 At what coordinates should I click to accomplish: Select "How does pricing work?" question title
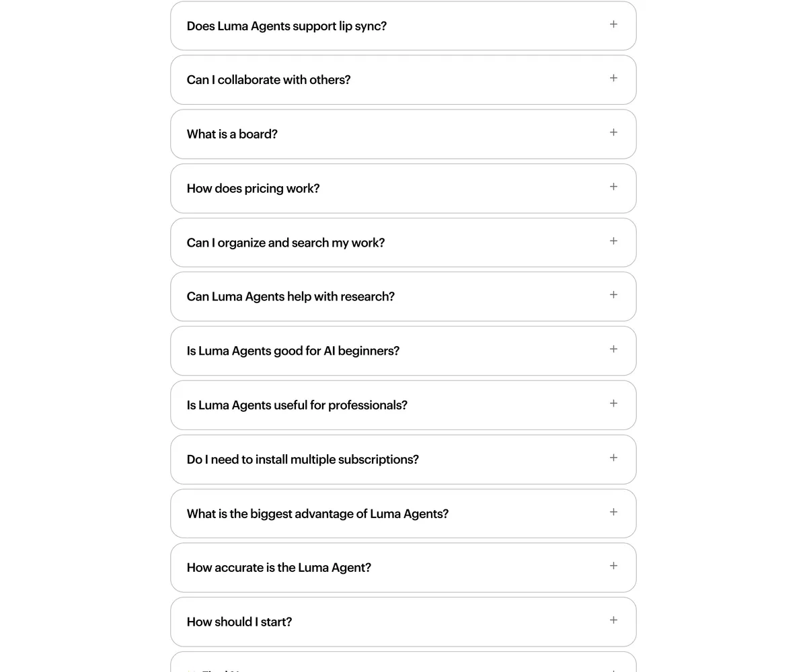[254, 189]
